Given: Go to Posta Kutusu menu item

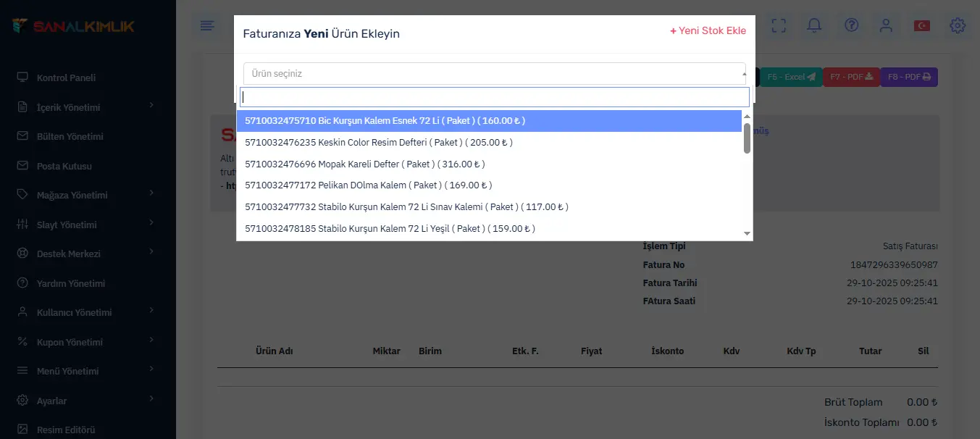Looking at the screenshot, I should (64, 166).
